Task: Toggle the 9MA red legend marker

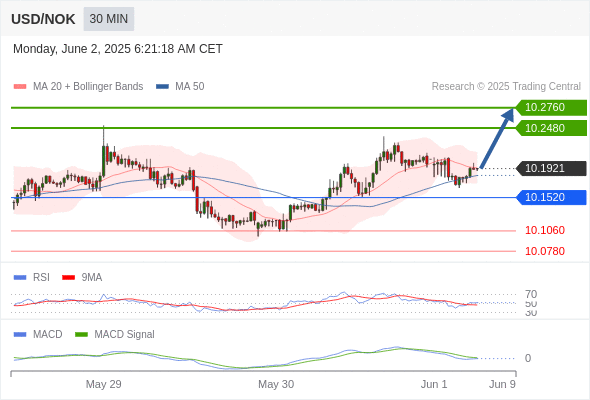Action: 68,278
